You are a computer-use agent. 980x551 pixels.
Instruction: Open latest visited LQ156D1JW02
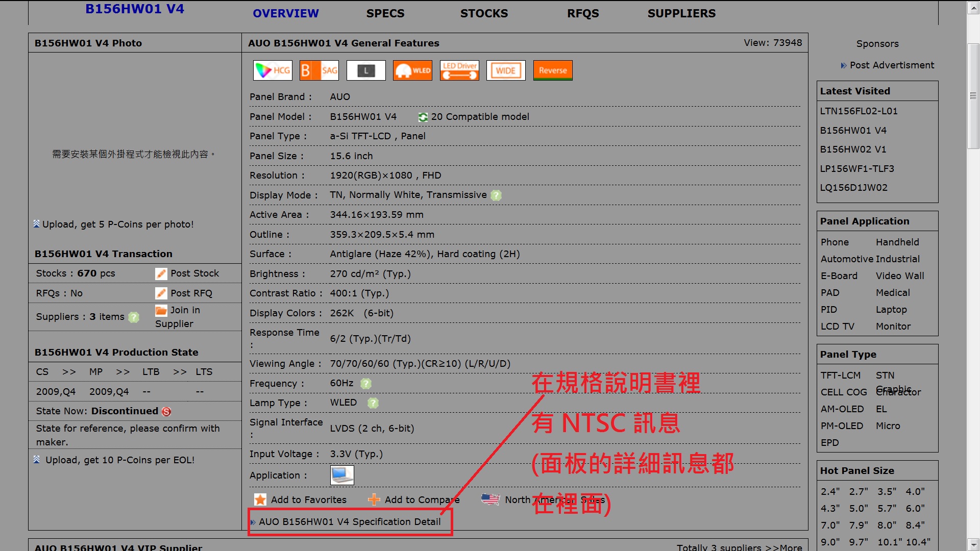(x=853, y=188)
